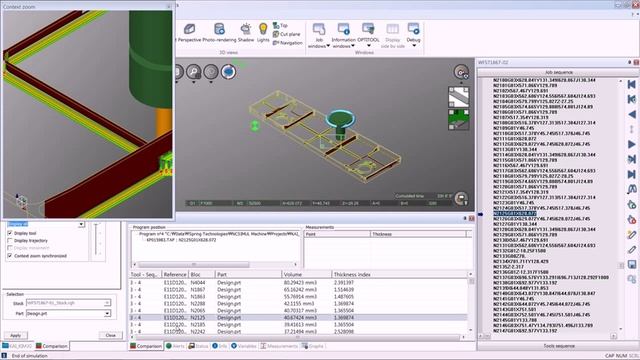This screenshot has width=640, height=360.
Task: Click the round camera-settings button at viewport top right
Action: click(x=461, y=72)
